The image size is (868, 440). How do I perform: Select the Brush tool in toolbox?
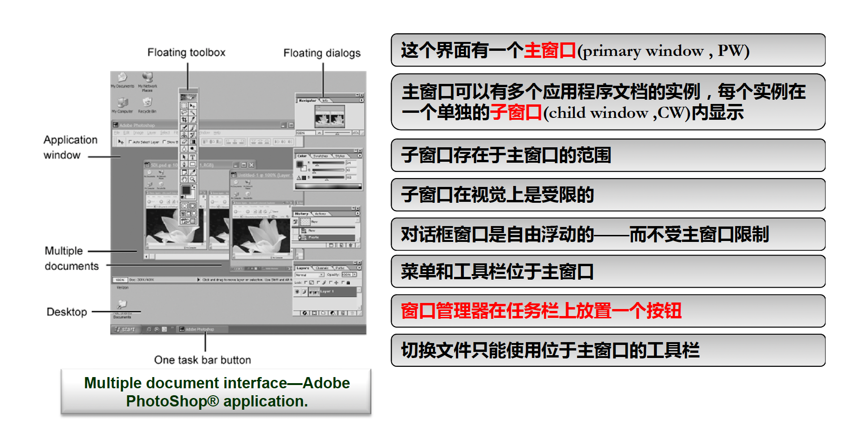(193, 127)
